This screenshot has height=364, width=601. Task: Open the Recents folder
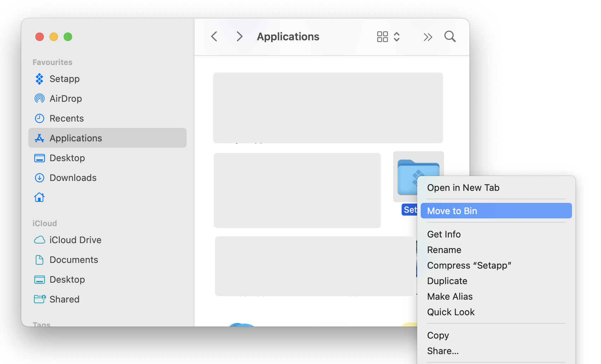67,118
